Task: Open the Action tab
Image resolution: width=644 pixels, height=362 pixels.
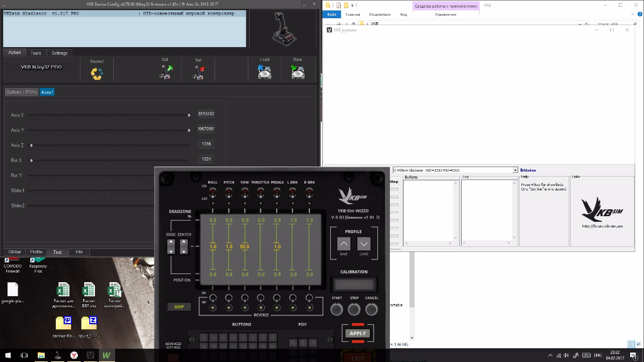Action: (x=14, y=53)
